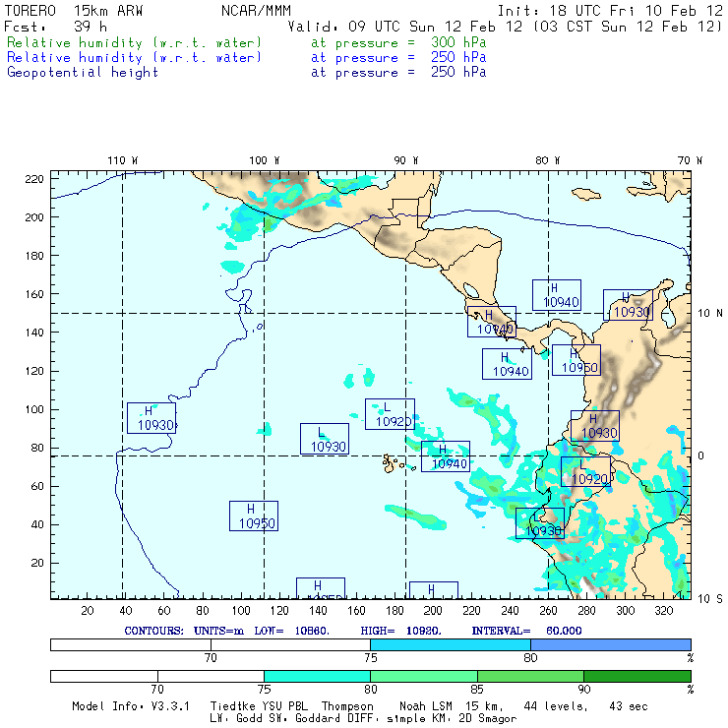
Task: Click the '110 W' longitude label
Action: coord(123,160)
